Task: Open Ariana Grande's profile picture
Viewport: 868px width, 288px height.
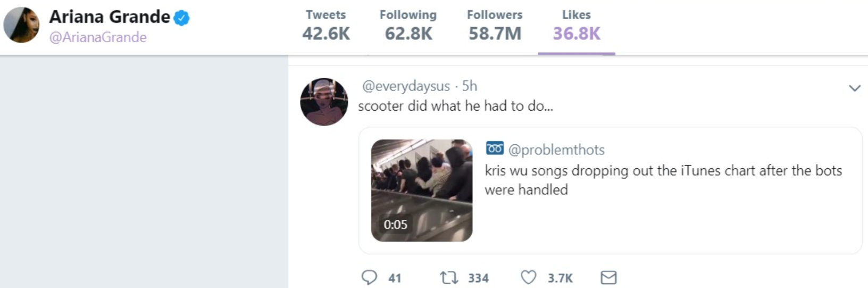Action: [x=21, y=25]
